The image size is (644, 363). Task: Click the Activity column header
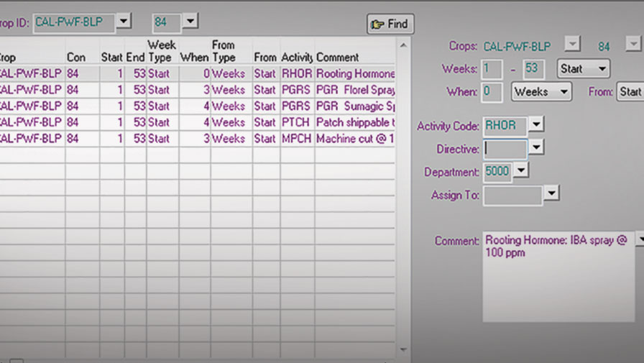[297, 58]
